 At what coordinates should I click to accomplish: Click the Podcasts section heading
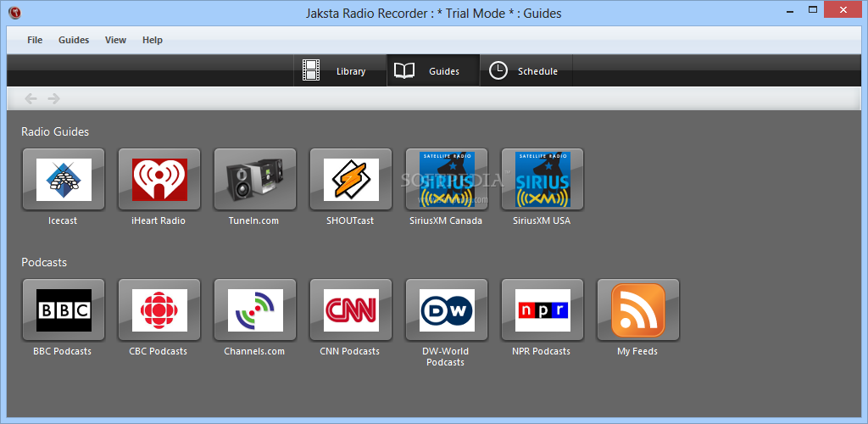click(x=44, y=262)
